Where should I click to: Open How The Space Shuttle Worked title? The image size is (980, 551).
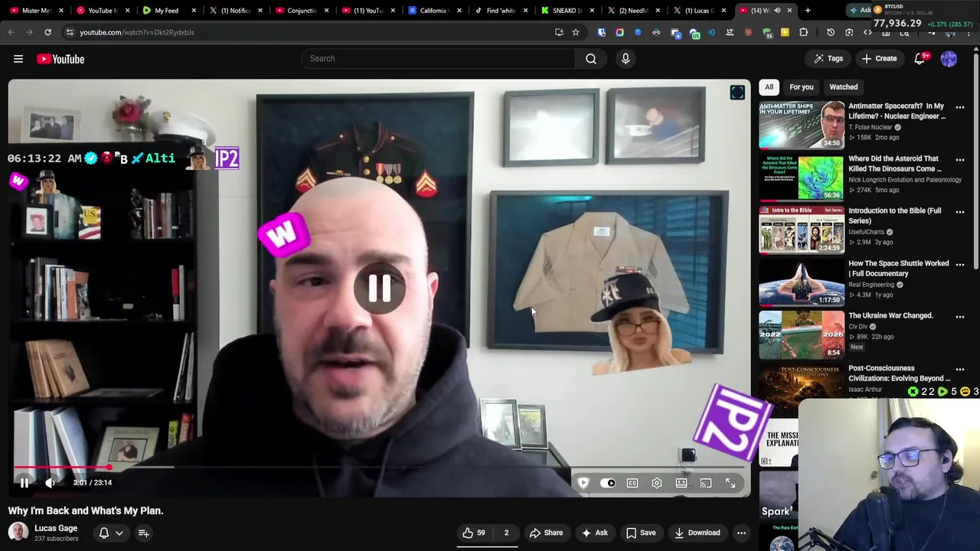[x=899, y=268]
